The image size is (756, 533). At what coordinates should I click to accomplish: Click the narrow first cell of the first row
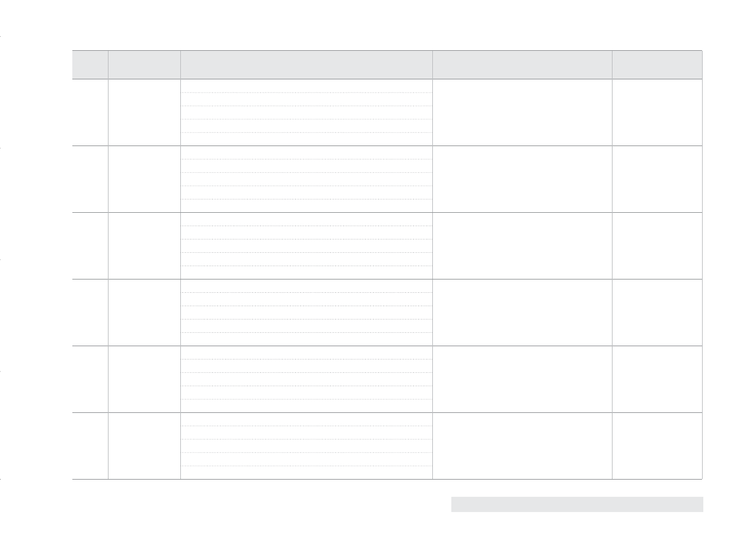coord(90,112)
